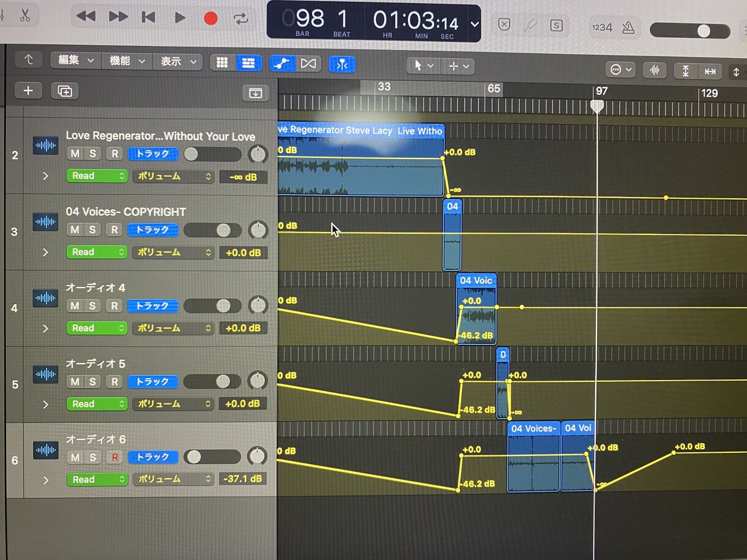Open the 編集 menu
This screenshot has width=747, height=560.
pyautogui.click(x=77, y=61)
